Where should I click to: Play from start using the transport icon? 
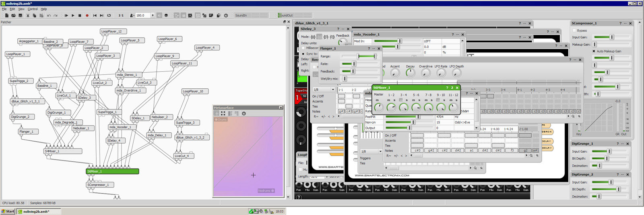66,15
